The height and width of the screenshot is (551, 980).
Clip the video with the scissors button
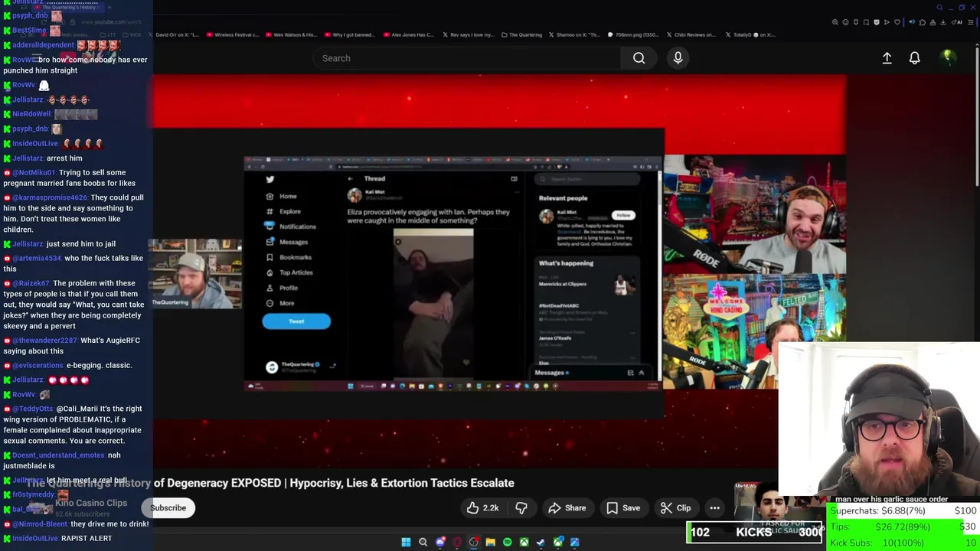[x=675, y=508]
